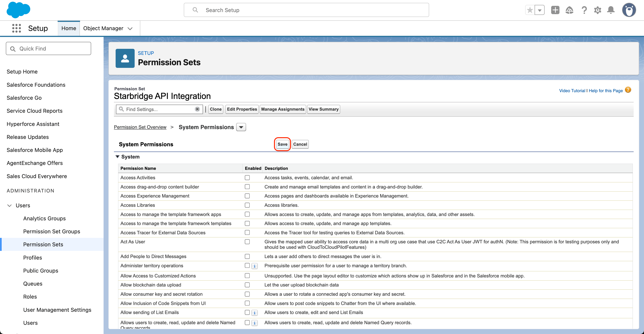This screenshot has height=334, width=644.
Task: Show info icon for Administer territory operations
Action: (255, 266)
